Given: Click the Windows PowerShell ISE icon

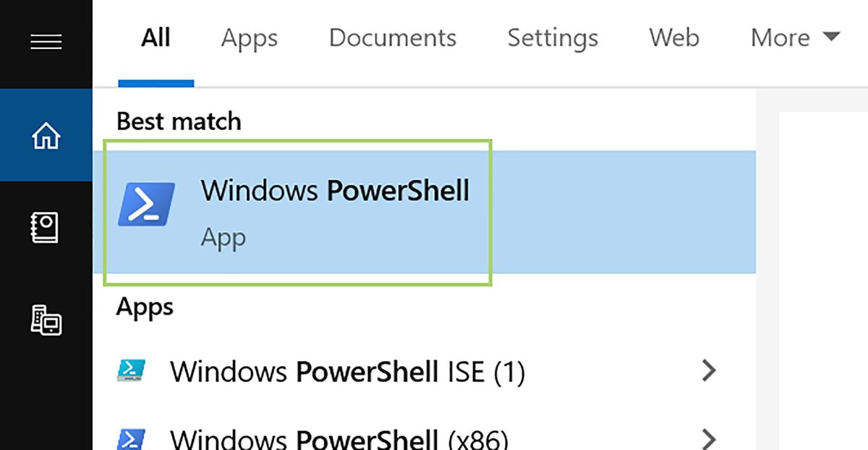Looking at the screenshot, I should (131, 371).
